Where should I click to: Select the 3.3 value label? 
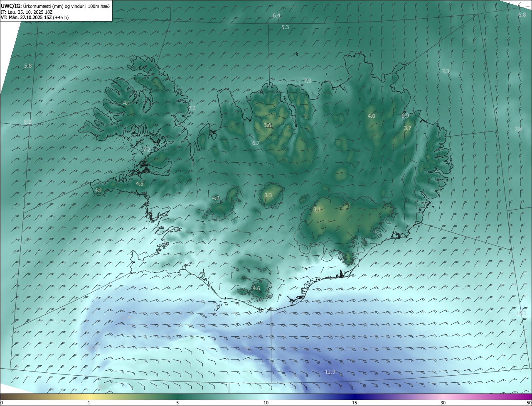pos(268,195)
